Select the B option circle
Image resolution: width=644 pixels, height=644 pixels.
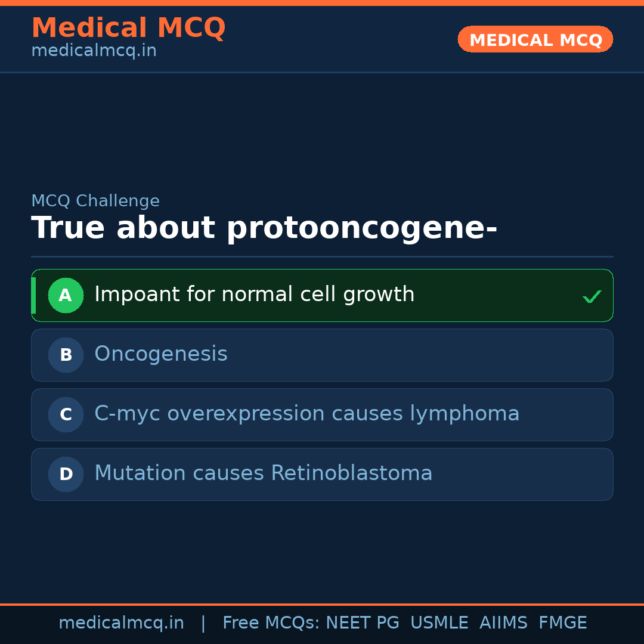pos(66,355)
